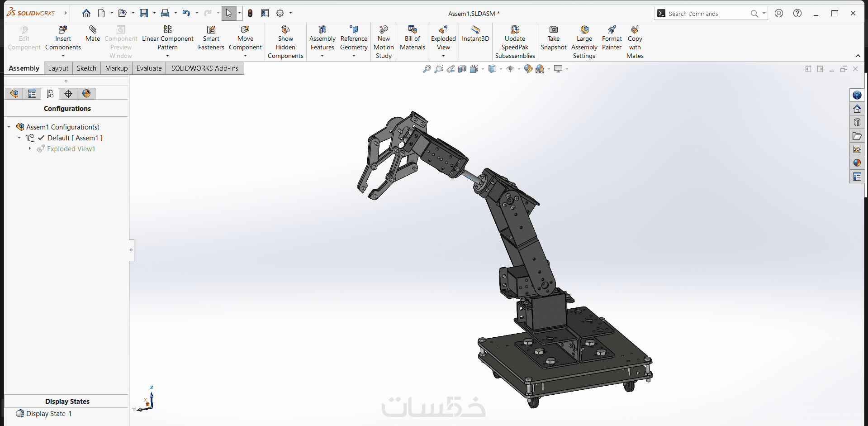868x426 pixels.
Task: Collapse Default [ Assem1 ] configuration node
Action: (x=19, y=138)
